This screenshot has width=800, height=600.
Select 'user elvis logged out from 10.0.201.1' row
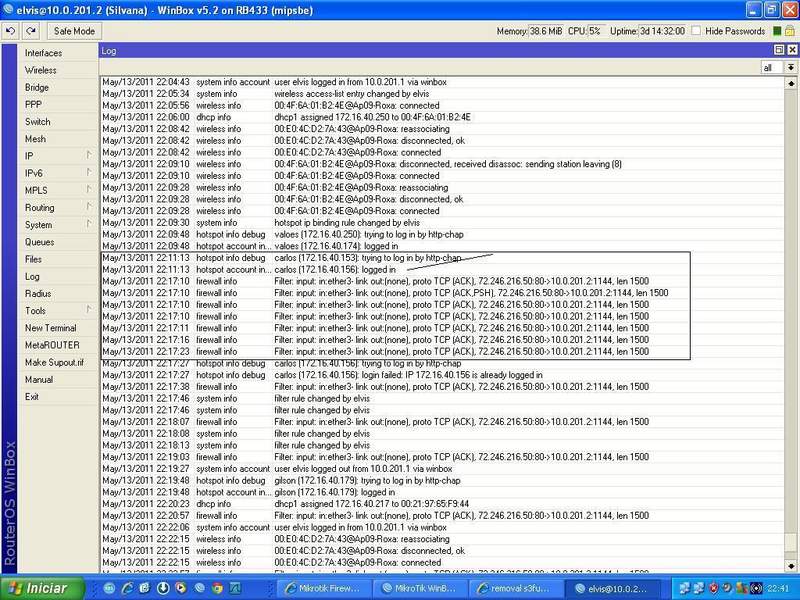pos(442,469)
